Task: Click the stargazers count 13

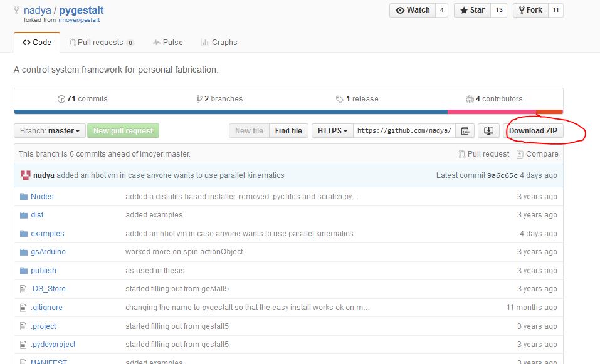Action: pyautogui.click(x=499, y=10)
